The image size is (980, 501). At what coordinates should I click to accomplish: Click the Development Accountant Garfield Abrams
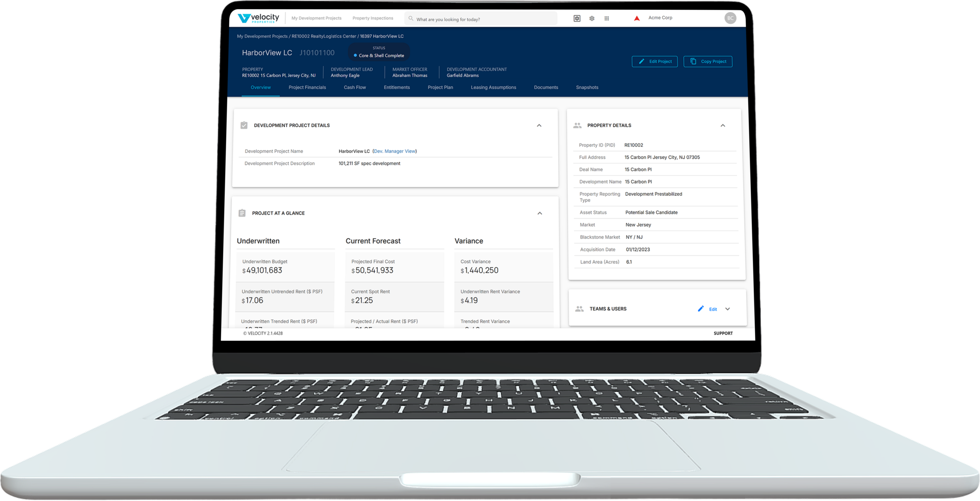click(x=462, y=76)
